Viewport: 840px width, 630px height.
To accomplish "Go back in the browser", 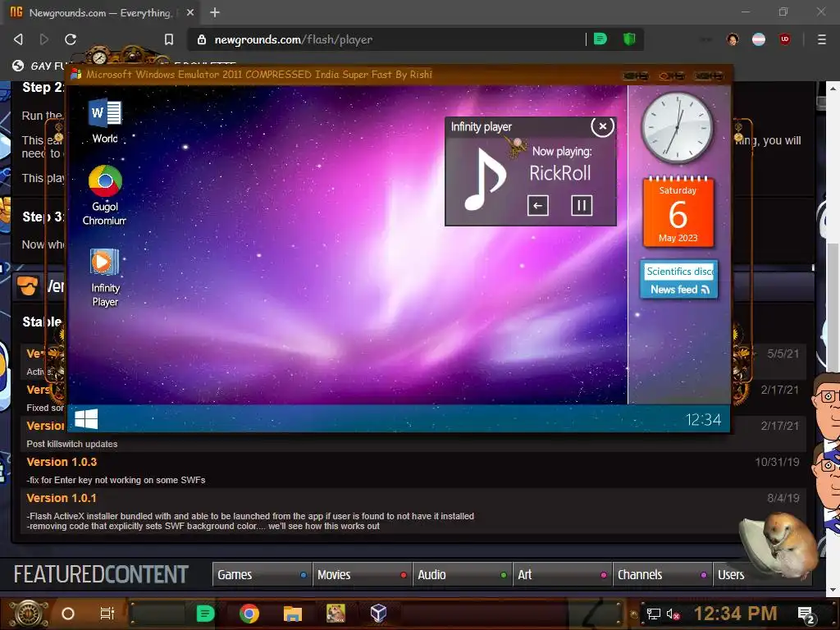I will click(18, 39).
